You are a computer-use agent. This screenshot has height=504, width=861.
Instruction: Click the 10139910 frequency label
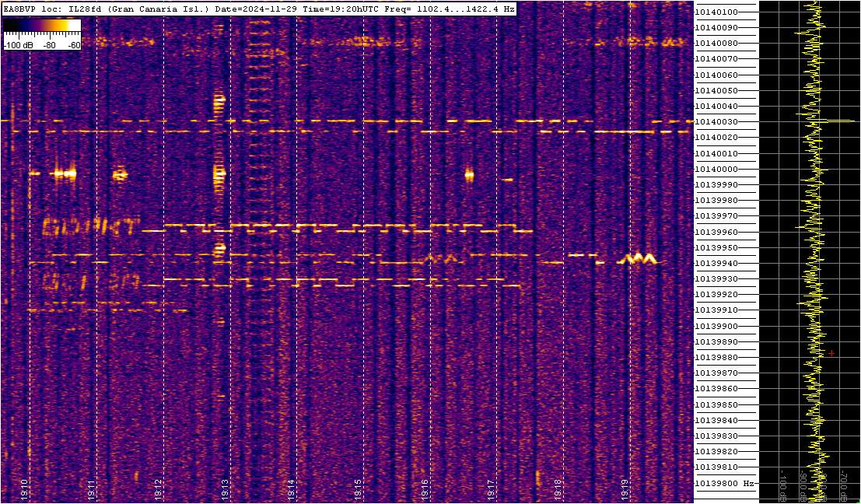(716, 311)
